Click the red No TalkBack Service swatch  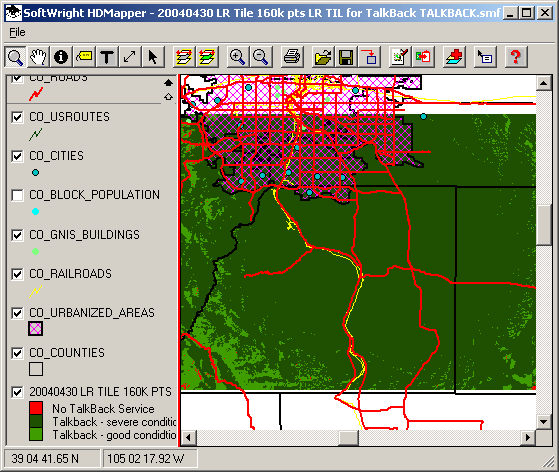(36, 408)
